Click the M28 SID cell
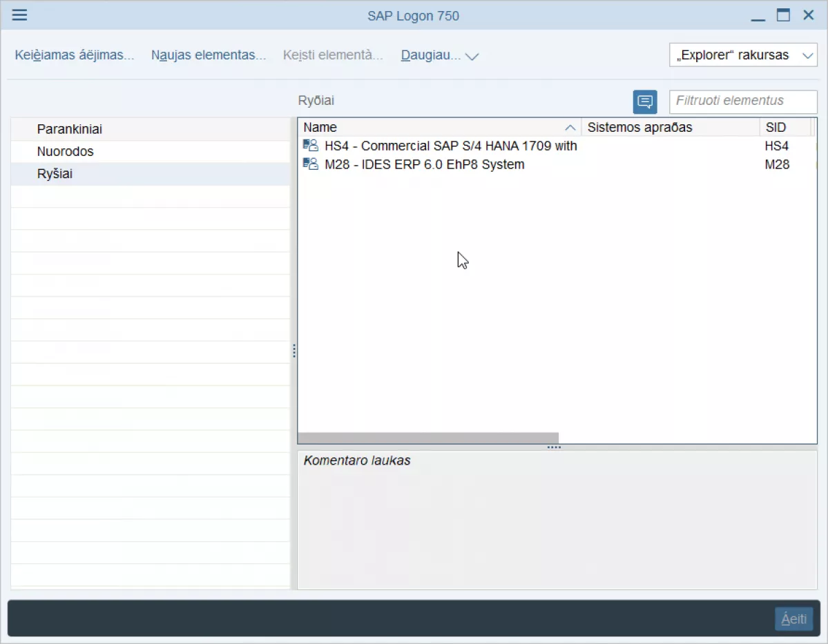 [777, 164]
